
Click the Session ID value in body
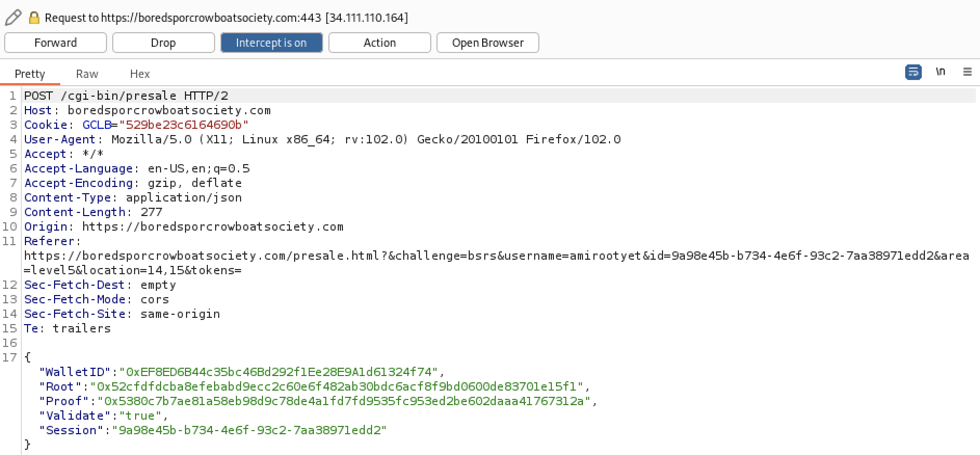click(249, 430)
